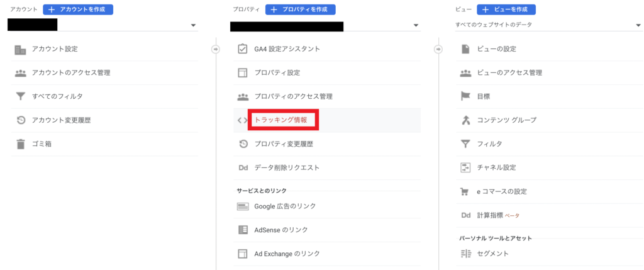Open the property selector dropdown arrow
Screen dimensions: 644x270
click(x=416, y=25)
